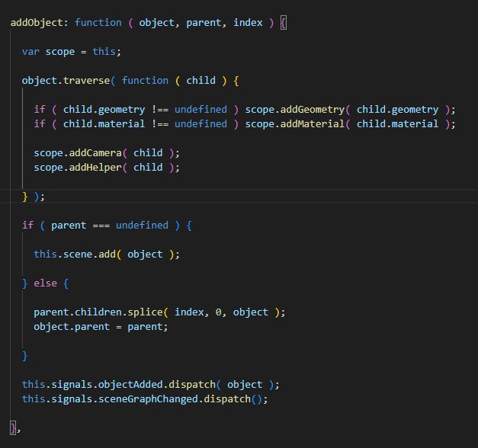Click the closing brace of the else block
The width and height of the screenshot is (478, 448).
tap(24, 356)
